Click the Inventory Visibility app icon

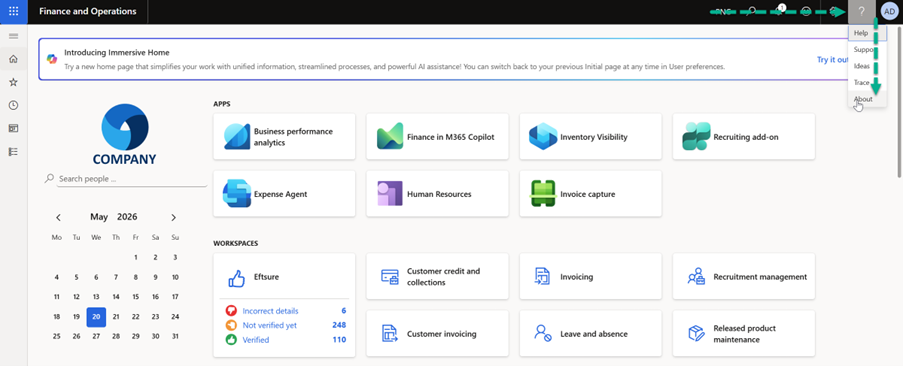point(543,136)
